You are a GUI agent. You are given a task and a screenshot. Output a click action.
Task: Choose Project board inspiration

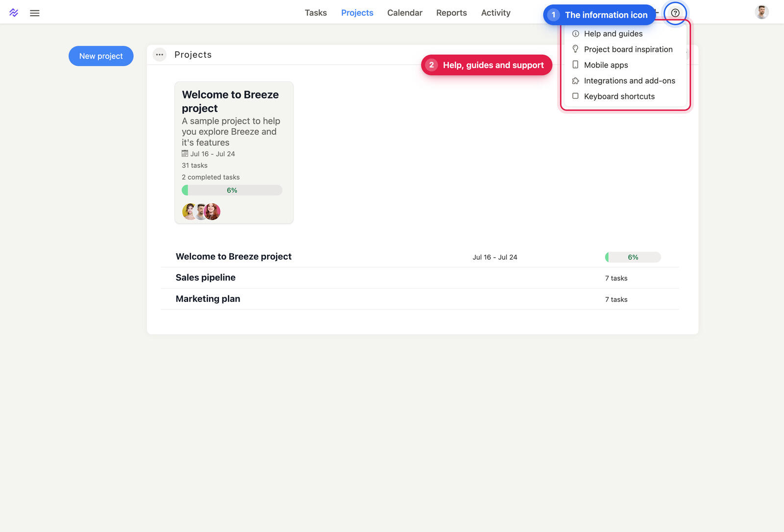pyautogui.click(x=625, y=49)
